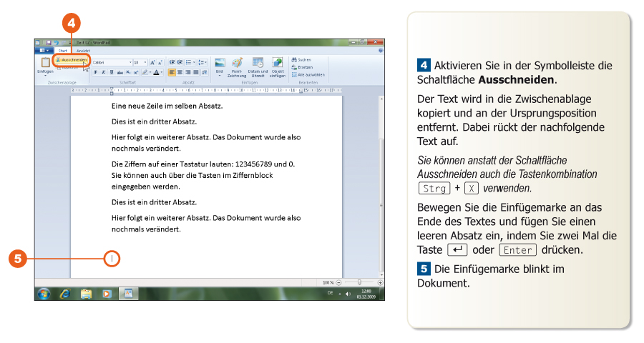The width and height of the screenshot is (644, 343).
Task: Insert a picture with Bild button
Action: tap(220, 64)
